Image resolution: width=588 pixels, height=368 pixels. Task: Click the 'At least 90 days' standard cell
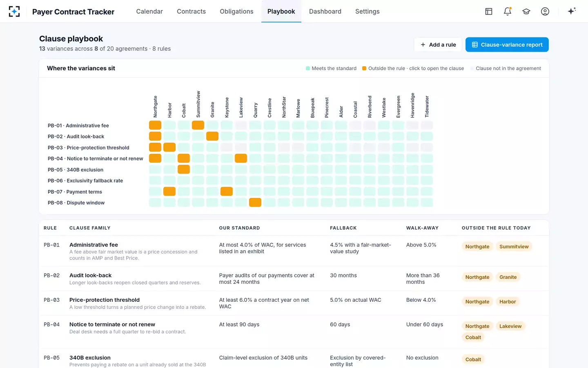pyautogui.click(x=239, y=324)
